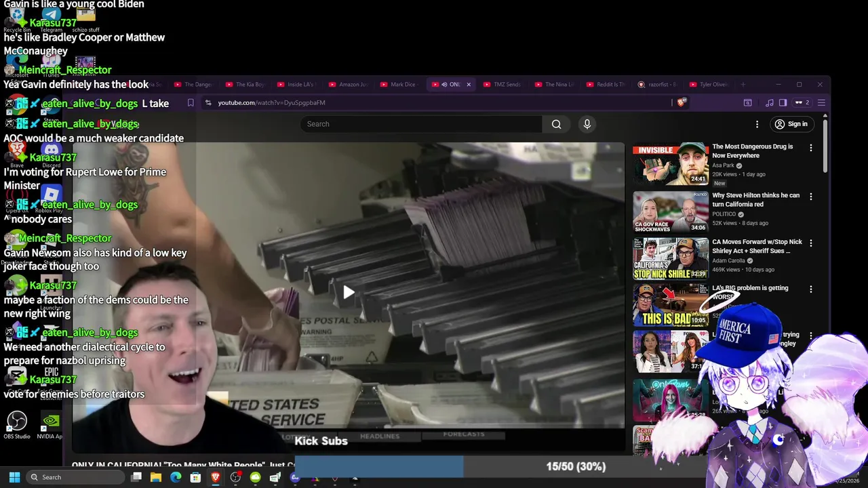Click the Sign in button
This screenshot has height=488, width=868.
point(791,124)
